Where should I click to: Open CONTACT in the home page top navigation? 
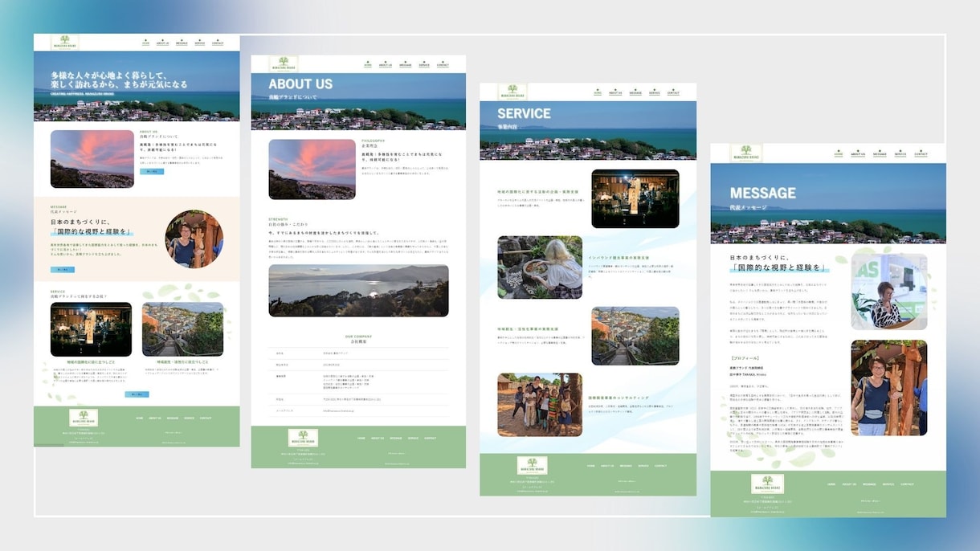coord(218,43)
